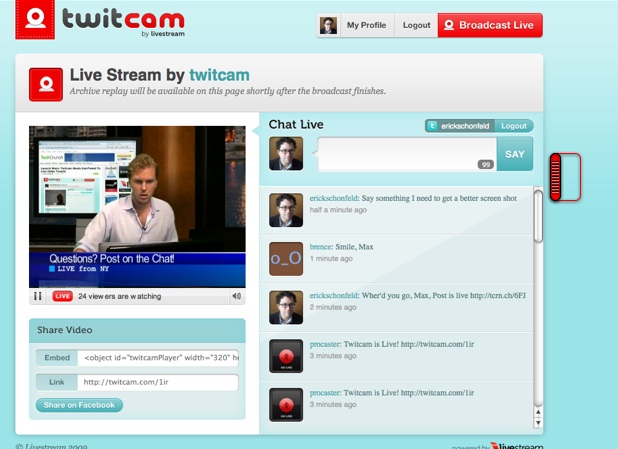This screenshot has width=618, height=449.
Task: Open the user avatar in the top navigation
Action: point(328,25)
